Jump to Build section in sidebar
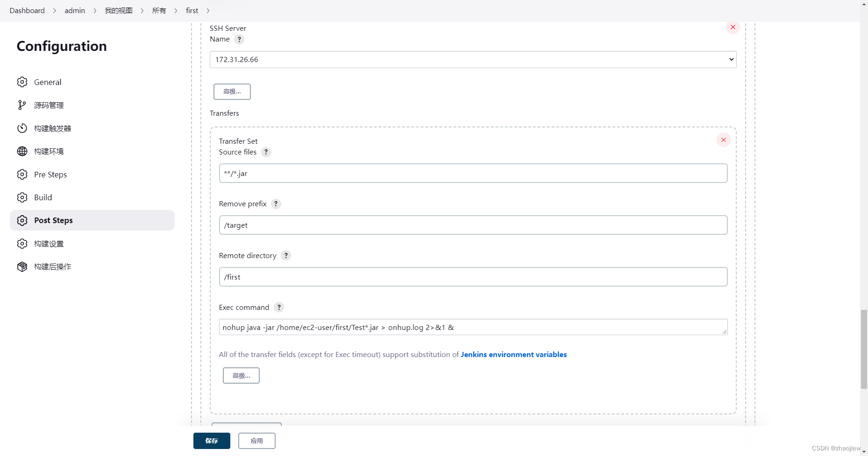 tap(43, 197)
